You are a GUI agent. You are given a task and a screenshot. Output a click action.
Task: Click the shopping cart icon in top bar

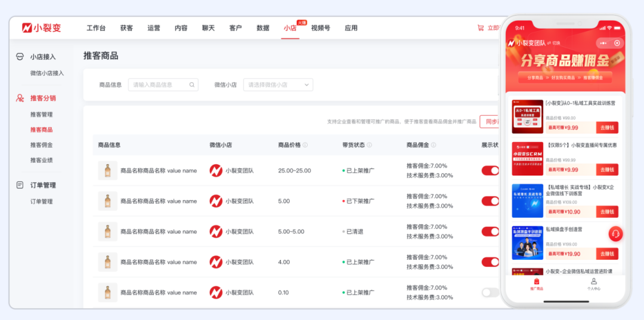coord(481,28)
